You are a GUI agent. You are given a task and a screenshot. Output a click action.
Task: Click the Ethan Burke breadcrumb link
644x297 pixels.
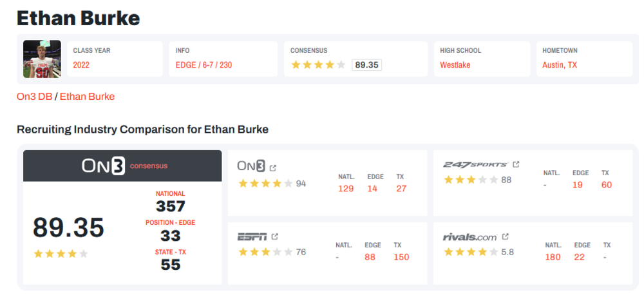tap(87, 97)
